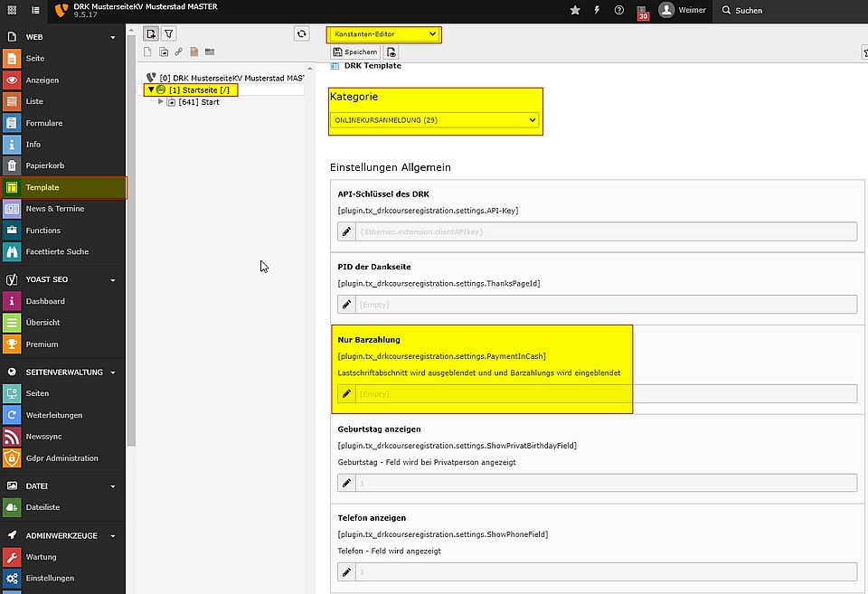This screenshot has width=868, height=594.
Task: Open the Kategorie ONLINEKURSANMELDUNG dropdown
Action: (x=434, y=119)
